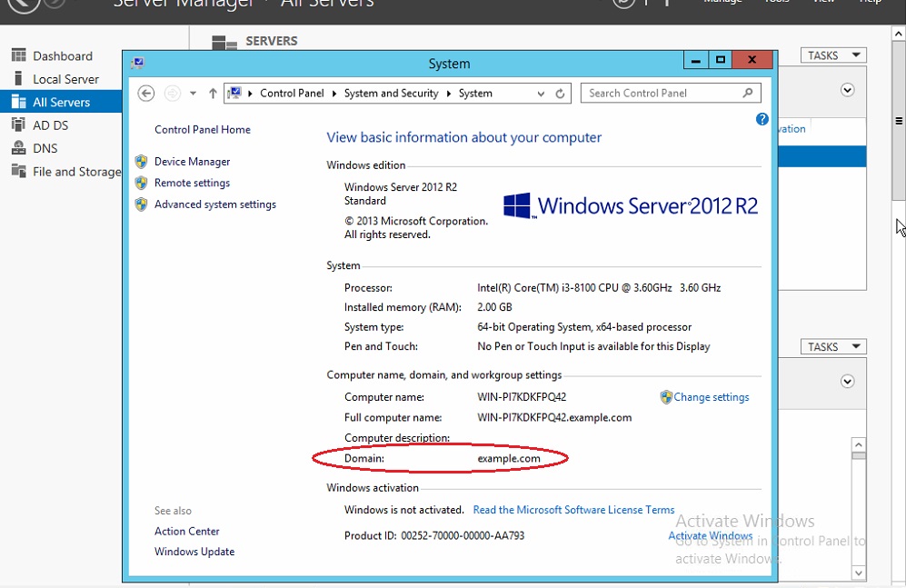Image resolution: width=906 pixels, height=588 pixels.
Task: Select Local Server in Server Manager sidebar
Action: (x=55, y=79)
